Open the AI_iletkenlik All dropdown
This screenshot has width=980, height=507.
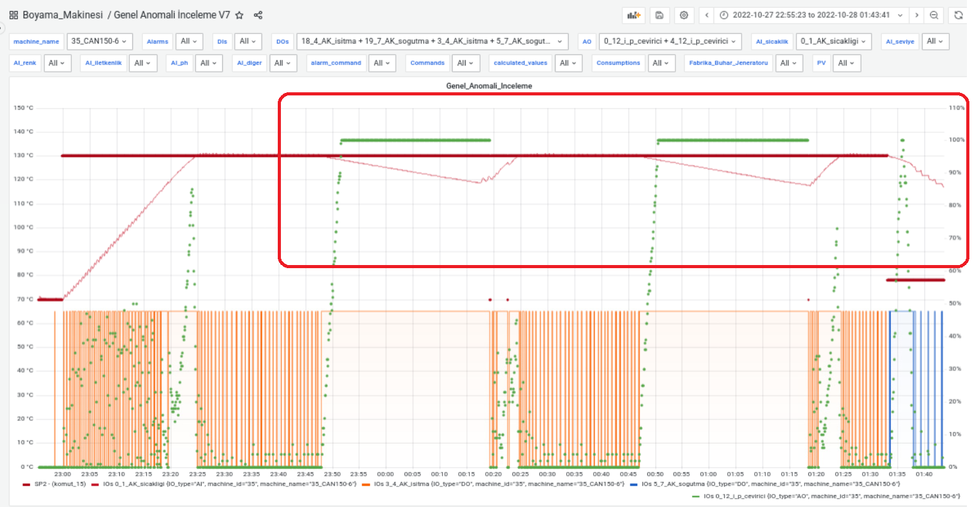click(x=142, y=63)
